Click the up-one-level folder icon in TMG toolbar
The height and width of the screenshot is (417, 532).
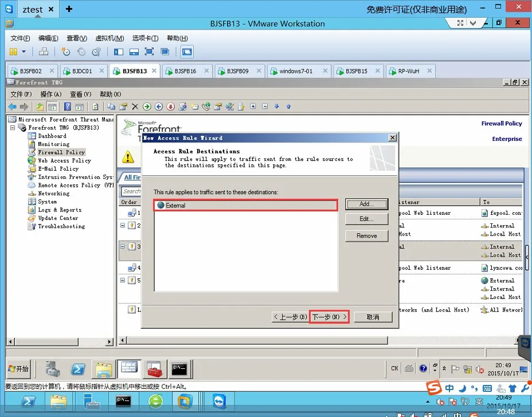(x=40, y=107)
